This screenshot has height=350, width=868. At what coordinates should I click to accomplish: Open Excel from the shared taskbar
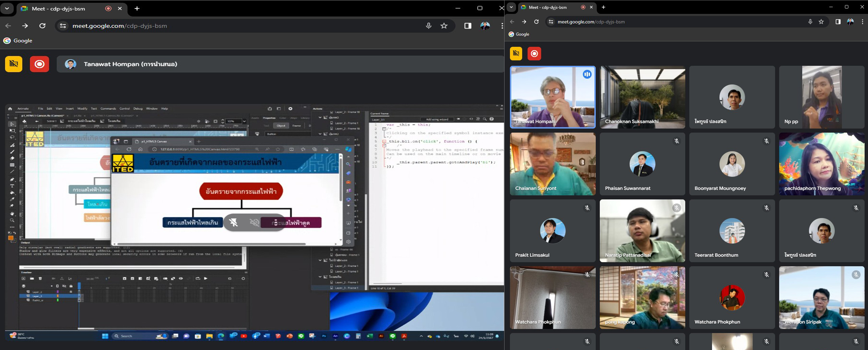pyautogui.click(x=370, y=336)
